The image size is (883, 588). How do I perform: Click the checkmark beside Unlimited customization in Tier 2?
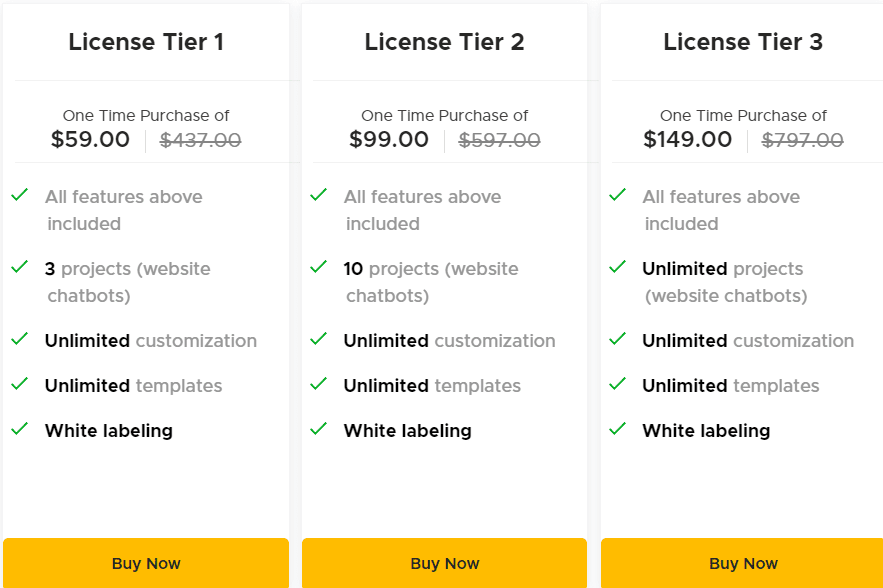point(318,340)
